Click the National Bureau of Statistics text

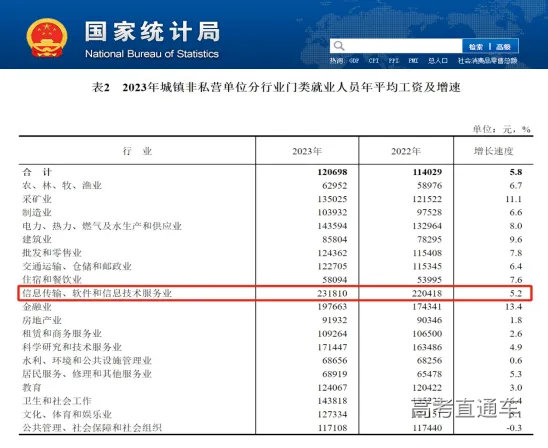[152, 54]
